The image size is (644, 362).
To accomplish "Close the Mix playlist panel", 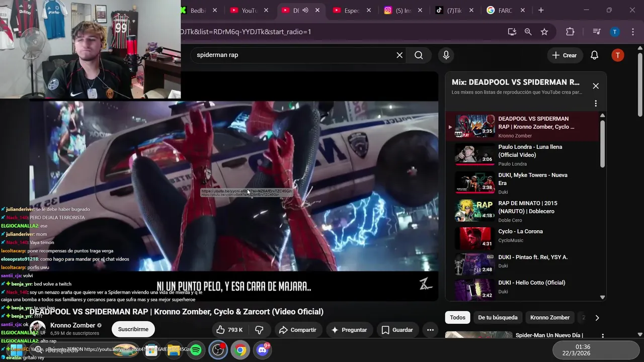I will [x=596, y=86].
